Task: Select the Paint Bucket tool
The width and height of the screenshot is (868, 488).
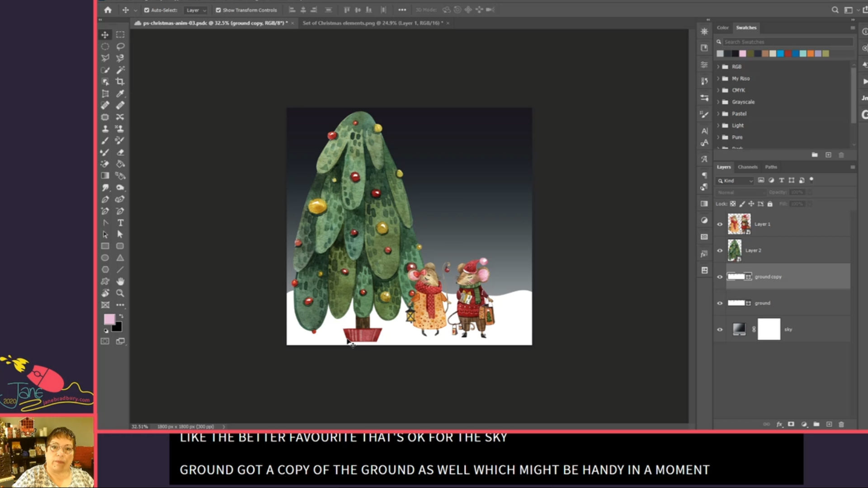Action: tap(120, 164)
